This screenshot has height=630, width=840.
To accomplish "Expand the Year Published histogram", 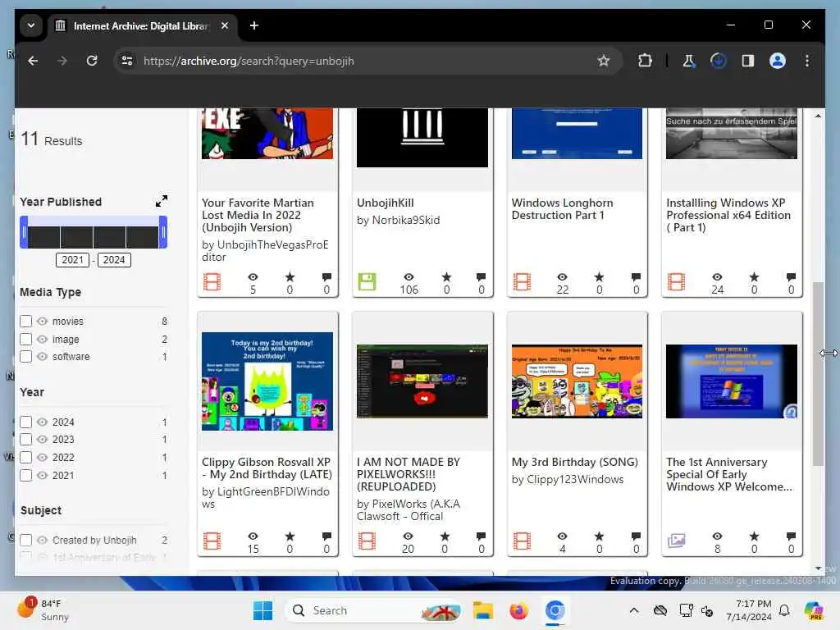I will pyautogui.click(x=162, y=201).
